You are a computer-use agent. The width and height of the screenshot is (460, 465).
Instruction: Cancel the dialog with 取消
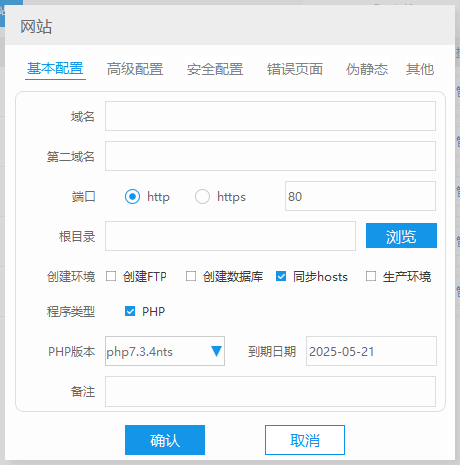pos(305,440)
